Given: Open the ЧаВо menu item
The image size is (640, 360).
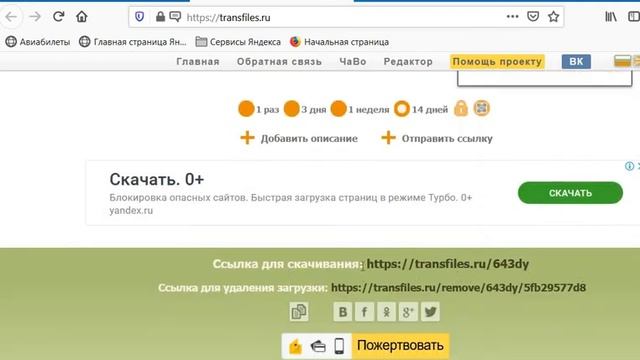Looking at the screenshot, I should [x=353, y=62].
